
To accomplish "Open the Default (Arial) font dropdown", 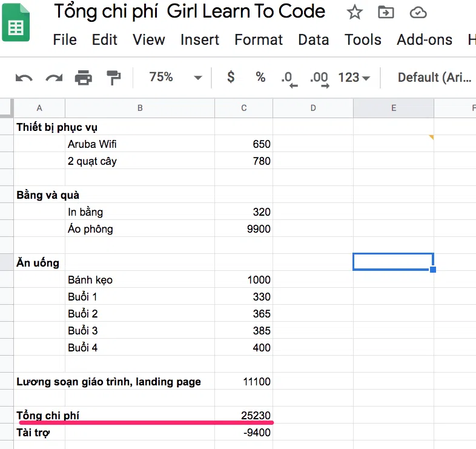I will click(435, 78).
